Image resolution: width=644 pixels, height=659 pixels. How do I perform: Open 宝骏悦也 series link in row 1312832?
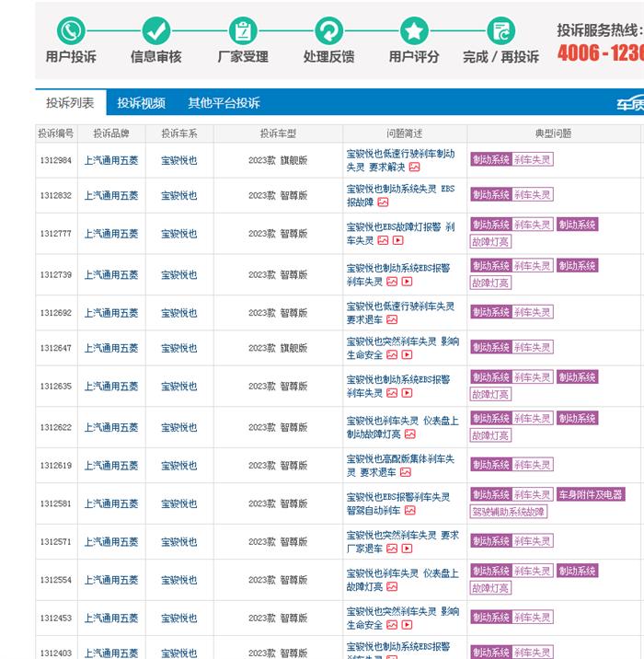tap(179, 196)
